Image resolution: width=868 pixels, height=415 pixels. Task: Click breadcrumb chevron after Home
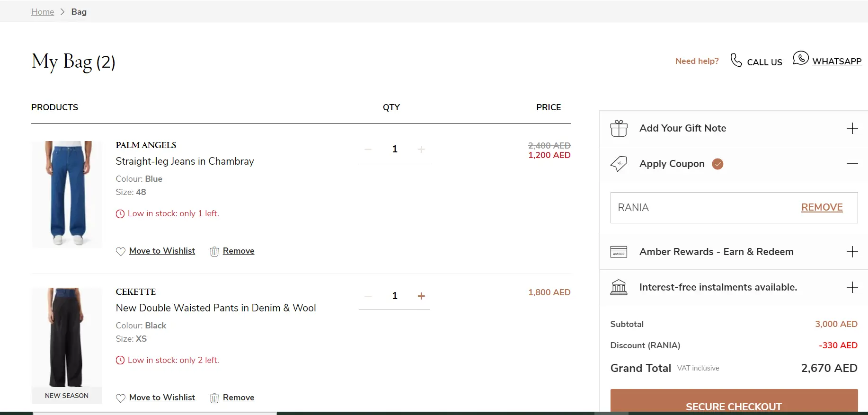click(x=62, y=12)
